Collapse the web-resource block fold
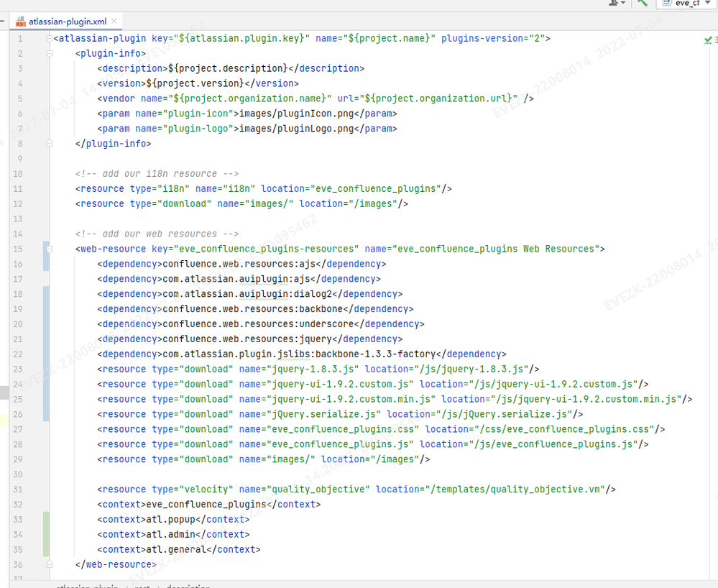718x588 pixels. (x=50, y=249)
